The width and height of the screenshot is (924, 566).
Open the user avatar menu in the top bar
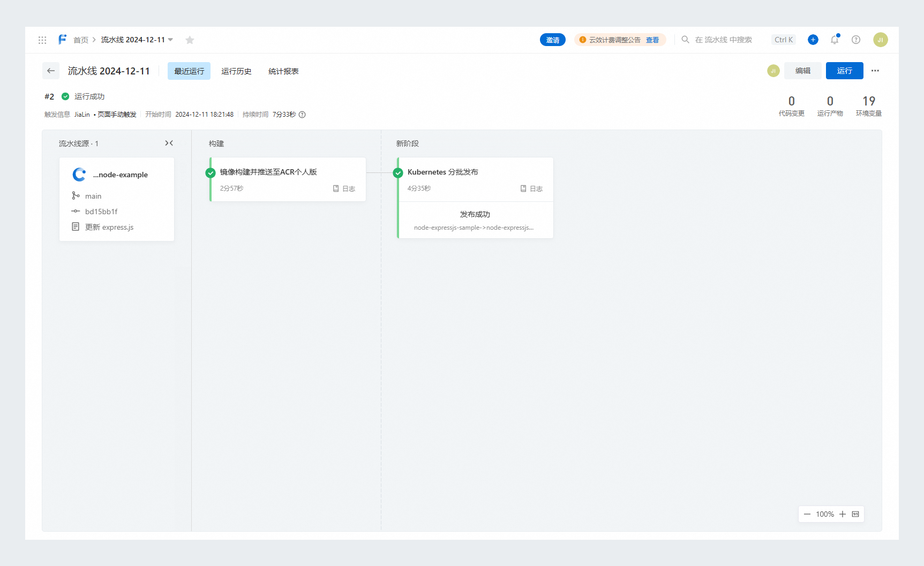click(x=881, y=40)
